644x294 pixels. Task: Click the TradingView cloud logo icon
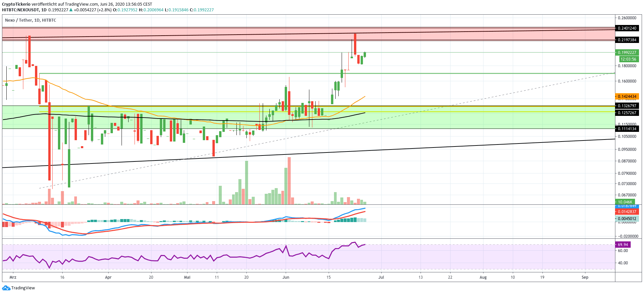(6, 288)
